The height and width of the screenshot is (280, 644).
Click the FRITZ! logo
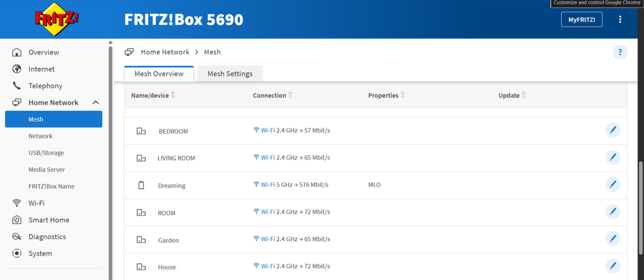(x=57, y=19)
